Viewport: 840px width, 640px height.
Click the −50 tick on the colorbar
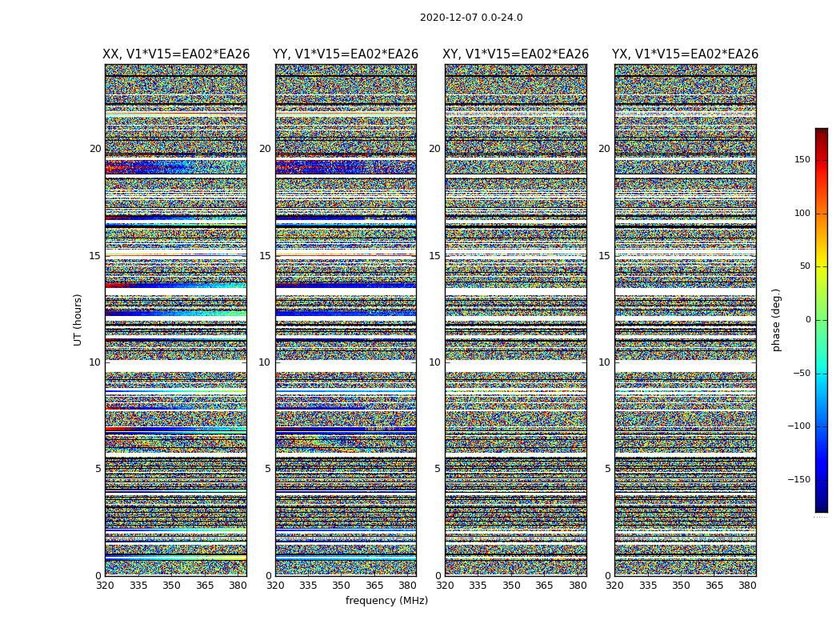[801, 373]
